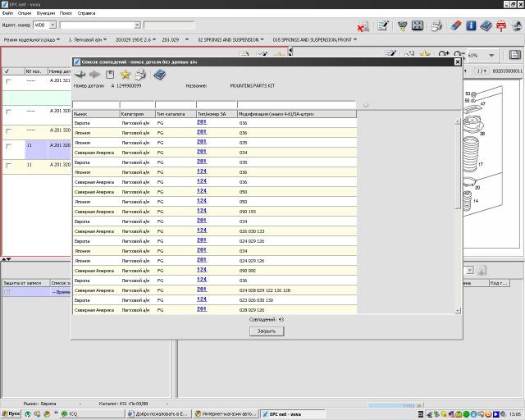Click the CD disc icon at toolbar end
525x420 pixels.
coord(517,26)
